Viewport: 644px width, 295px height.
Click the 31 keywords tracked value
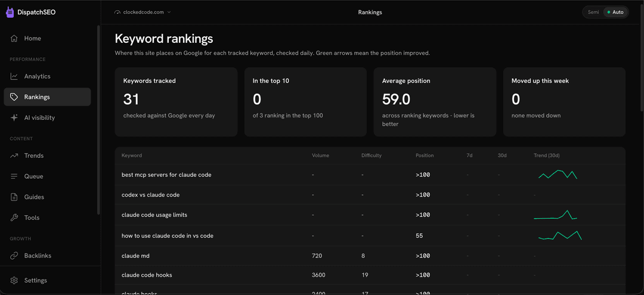coord(131,100)
